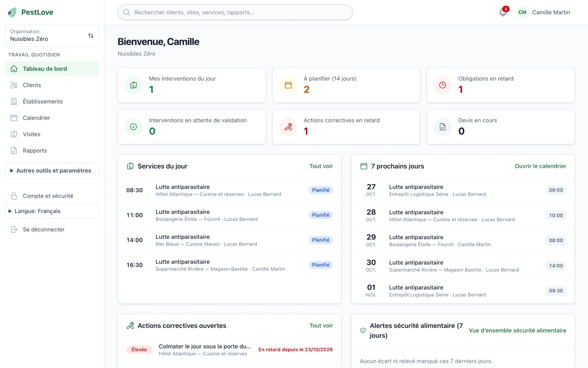Screen dimensions: 588x368
Task: Click the validation check-circle icon
Action: (133, 127)
